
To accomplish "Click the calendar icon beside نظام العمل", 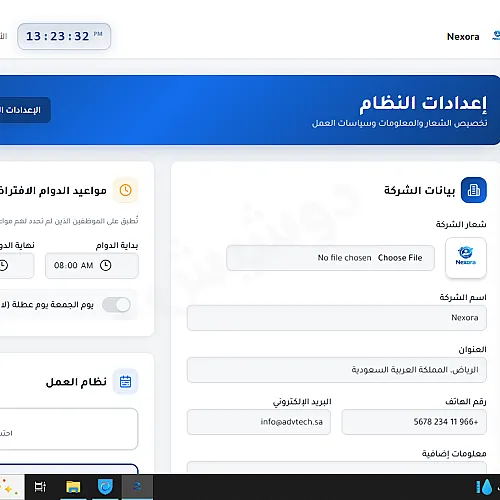I will point(125,382).
